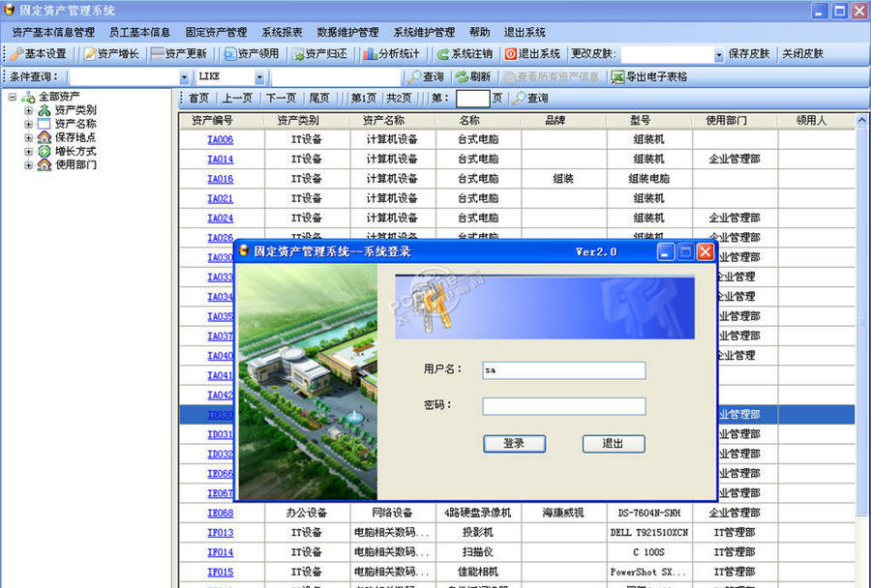Expand the 资产类别 tree branch
Viewport: 871px width, 588px height.
tap(28, 110)
